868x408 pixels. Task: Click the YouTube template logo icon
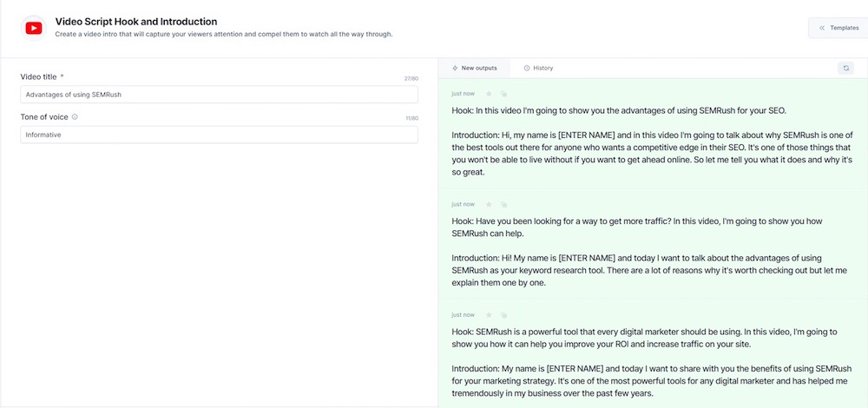click(x=34, y=29)
